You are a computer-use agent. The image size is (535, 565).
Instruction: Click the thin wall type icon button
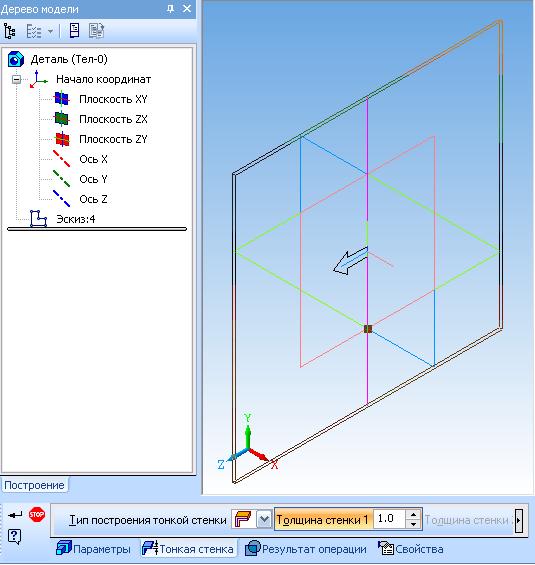coord(243,520)
